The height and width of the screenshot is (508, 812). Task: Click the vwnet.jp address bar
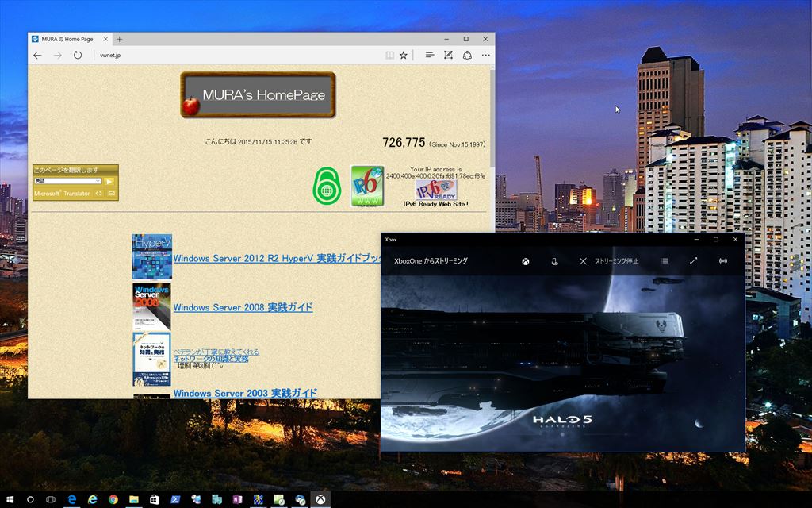tap(238, 55)
